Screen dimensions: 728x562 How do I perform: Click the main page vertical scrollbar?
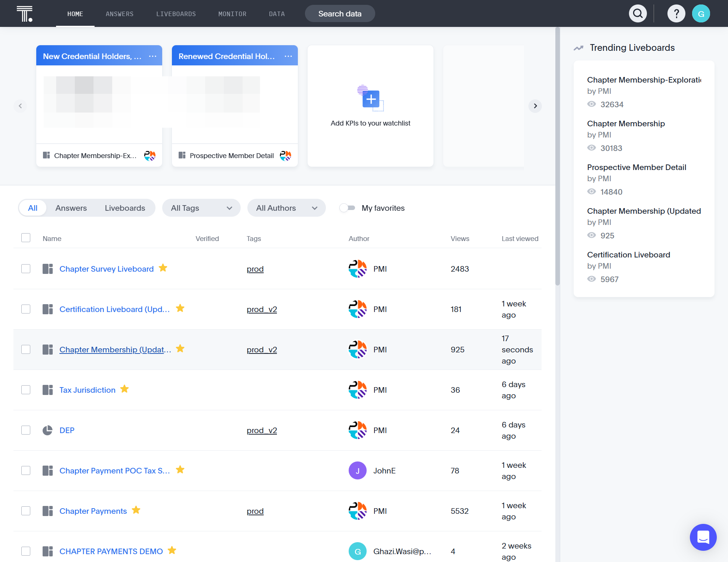point(558,156)
